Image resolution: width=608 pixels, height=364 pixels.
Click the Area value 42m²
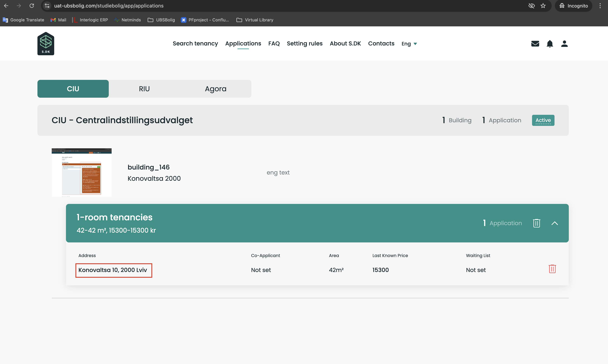tap(336, 270)
